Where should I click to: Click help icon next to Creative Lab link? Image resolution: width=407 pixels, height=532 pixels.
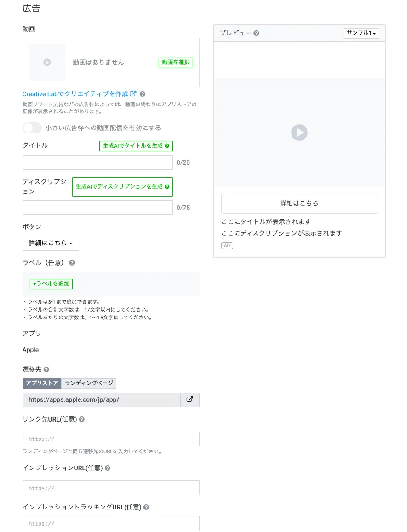coord(143,94)
